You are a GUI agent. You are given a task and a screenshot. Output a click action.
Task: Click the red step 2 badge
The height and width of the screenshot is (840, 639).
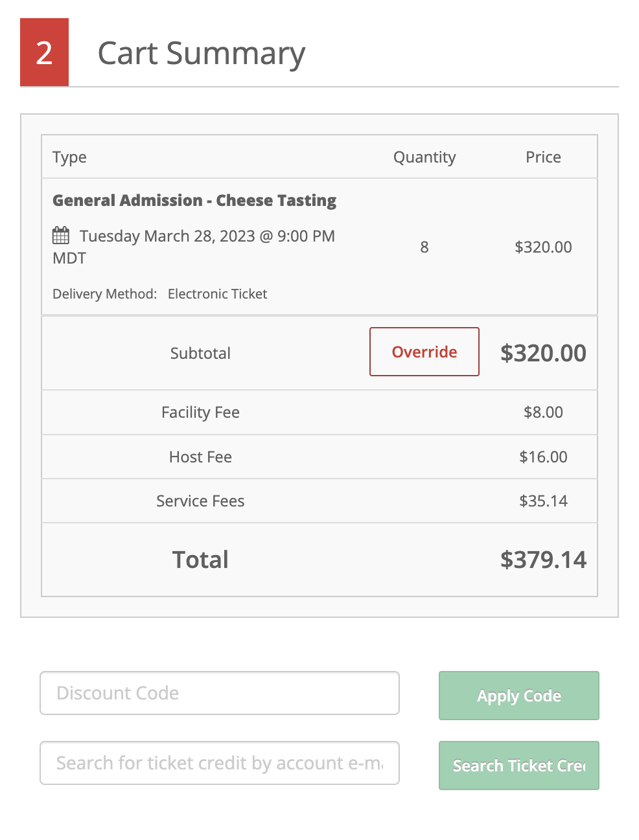pyautogui.click(x=44, y=52)
